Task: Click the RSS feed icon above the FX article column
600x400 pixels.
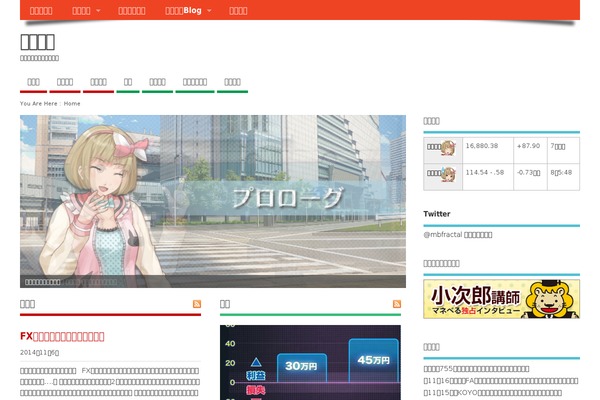Action: [x=197, y=304]
